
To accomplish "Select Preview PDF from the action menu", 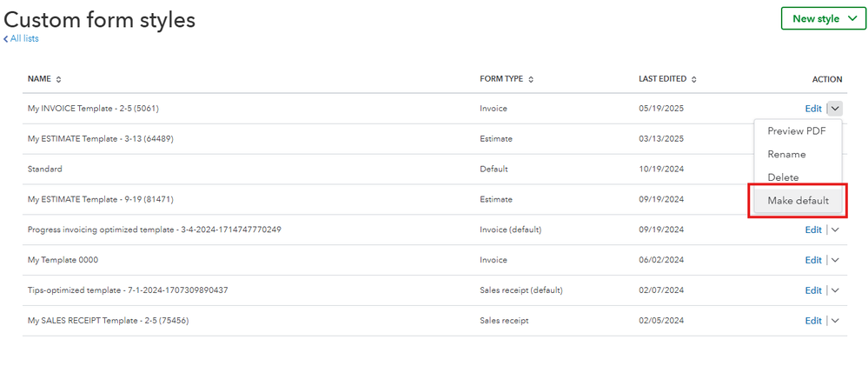I will click(x=796, y=131).
